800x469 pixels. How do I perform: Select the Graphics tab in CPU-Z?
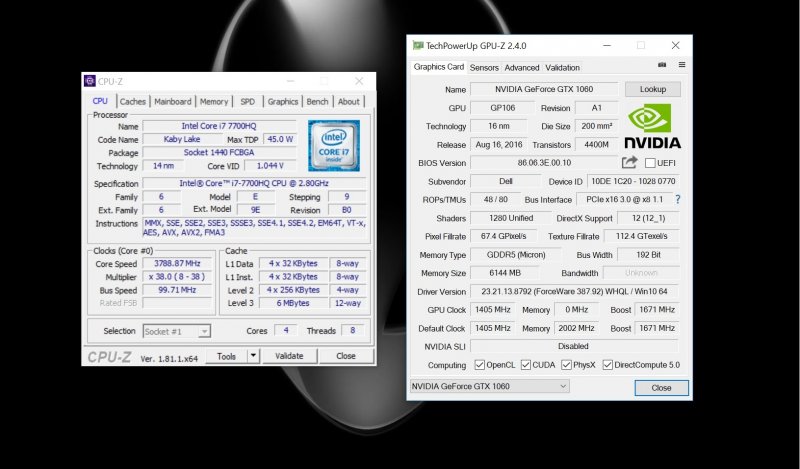pyautogui.click(x=283, y=102)
